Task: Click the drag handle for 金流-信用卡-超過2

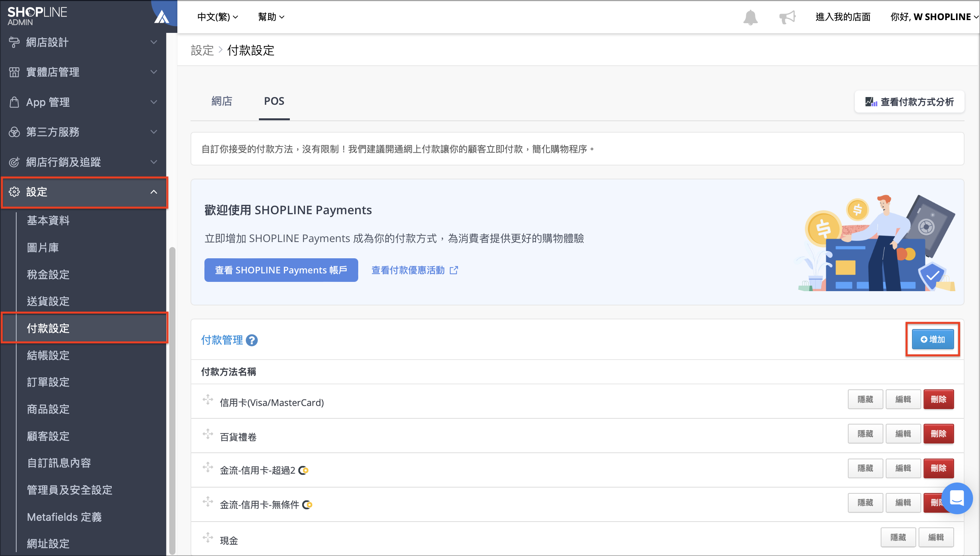Action: (x=208, y=467)
